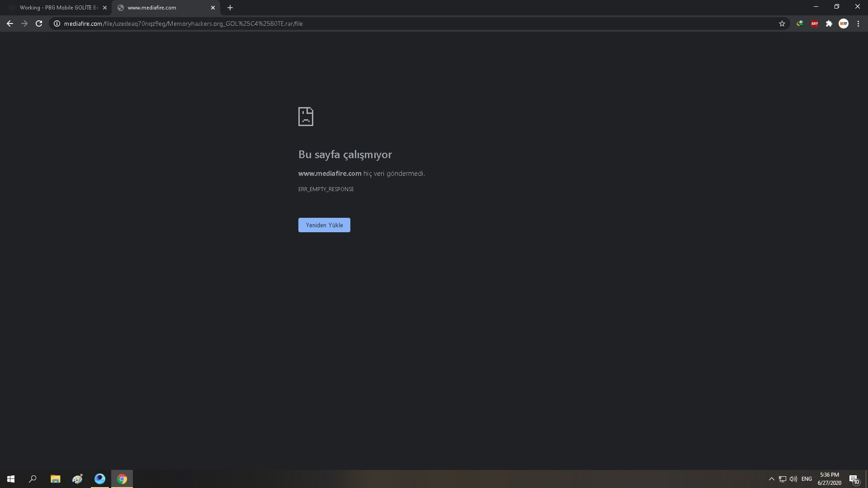This screenshot has height=488, width=868.
Task: Bookmark this page with the star icon
Action: tap(782, 23)
